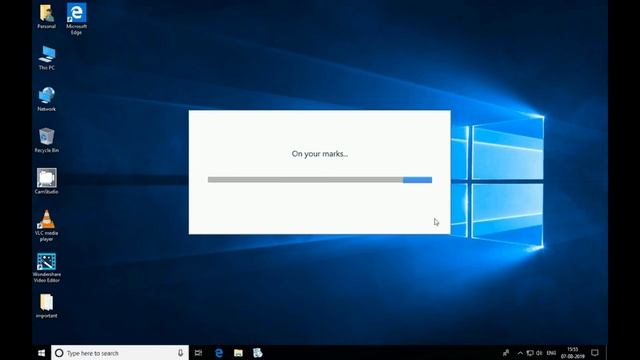Screen dimensions: 640x360
Task: Select the This PC desktop icon
Action: tap(47, 58)
